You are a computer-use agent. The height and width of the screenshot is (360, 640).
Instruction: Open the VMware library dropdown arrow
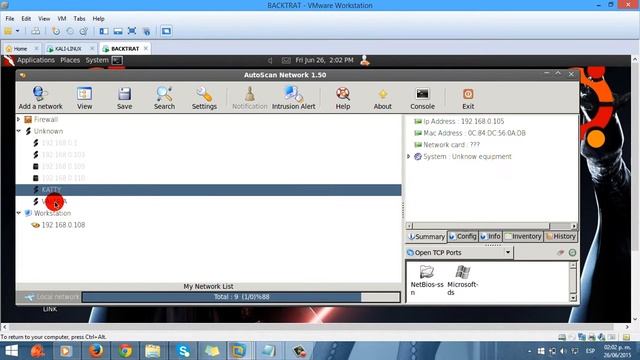pos(18,31)
